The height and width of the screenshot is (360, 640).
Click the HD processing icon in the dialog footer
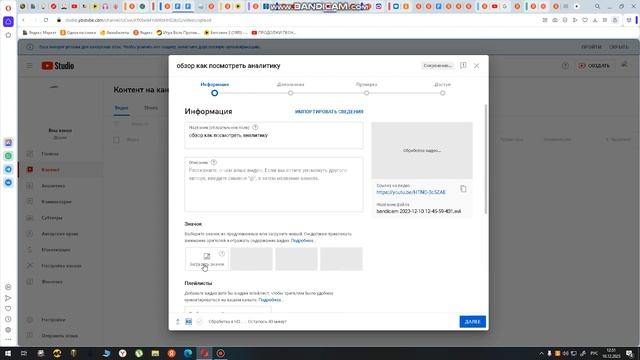coord(189,322)
